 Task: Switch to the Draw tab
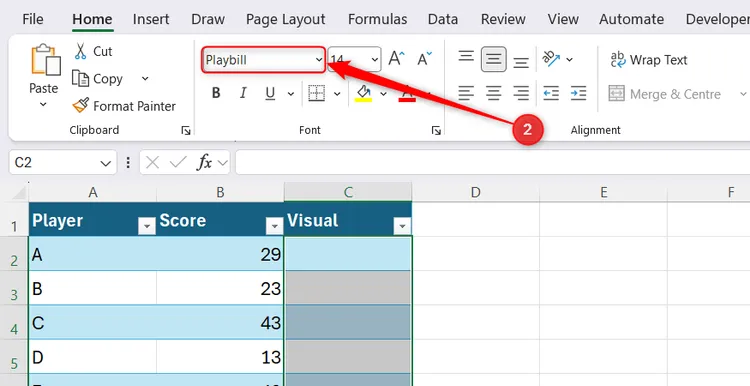[208, 19]
